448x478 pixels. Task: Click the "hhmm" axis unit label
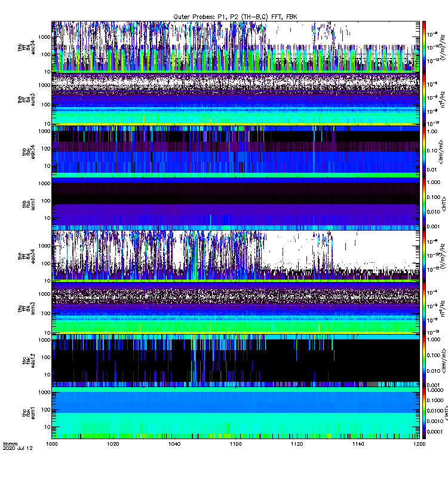(10, 444)
